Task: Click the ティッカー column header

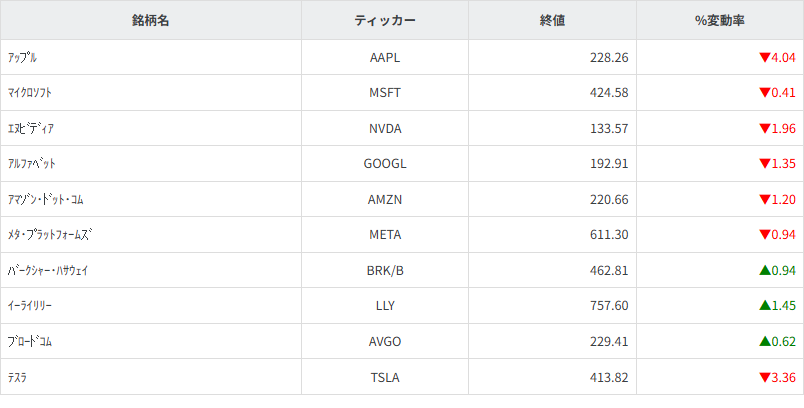Action: tap(385, 21)
